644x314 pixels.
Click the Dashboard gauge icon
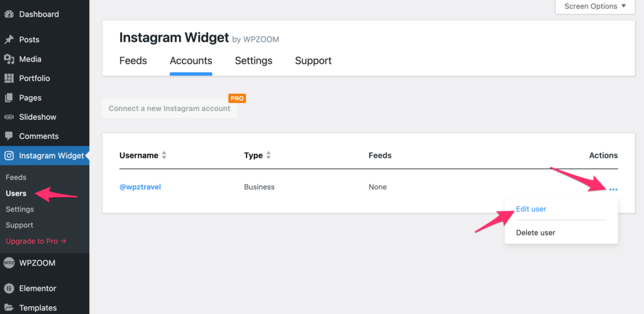pos(9,14)
